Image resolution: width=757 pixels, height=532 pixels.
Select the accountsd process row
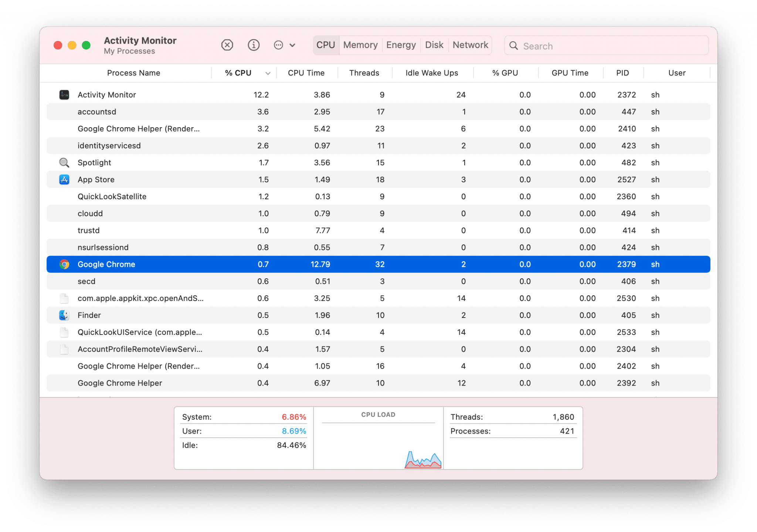click(378, 112)
